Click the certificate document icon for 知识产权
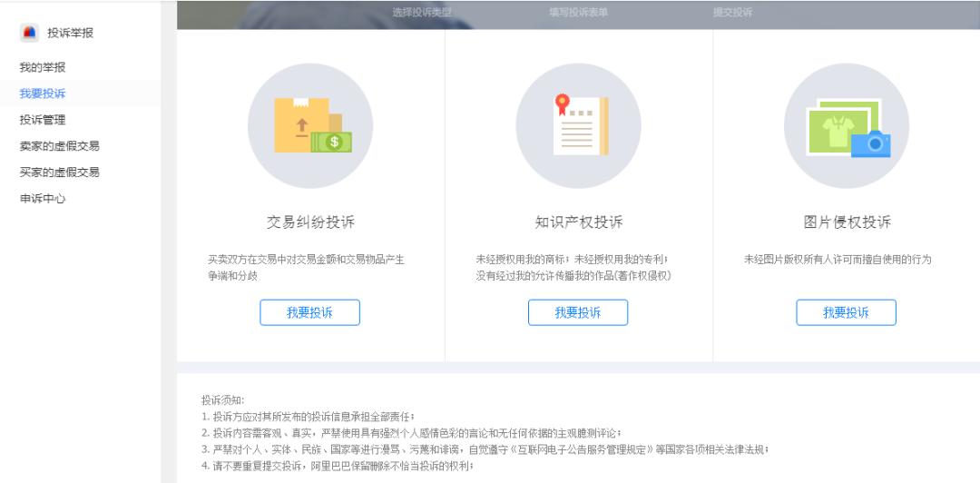The image size is (980, 483). pyautogui.click(x=578, y=126)
